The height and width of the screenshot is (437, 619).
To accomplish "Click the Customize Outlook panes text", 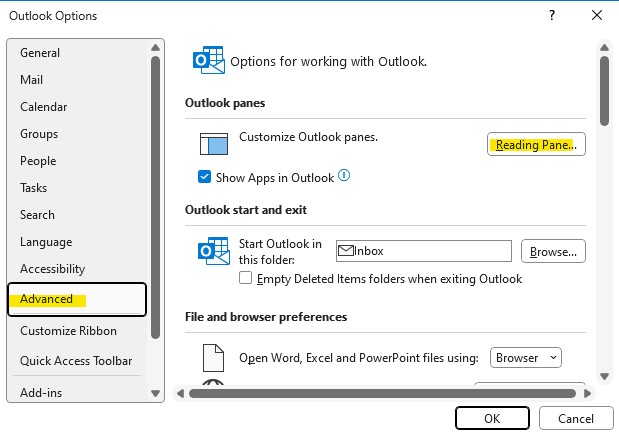I will (x=308, y=137).
